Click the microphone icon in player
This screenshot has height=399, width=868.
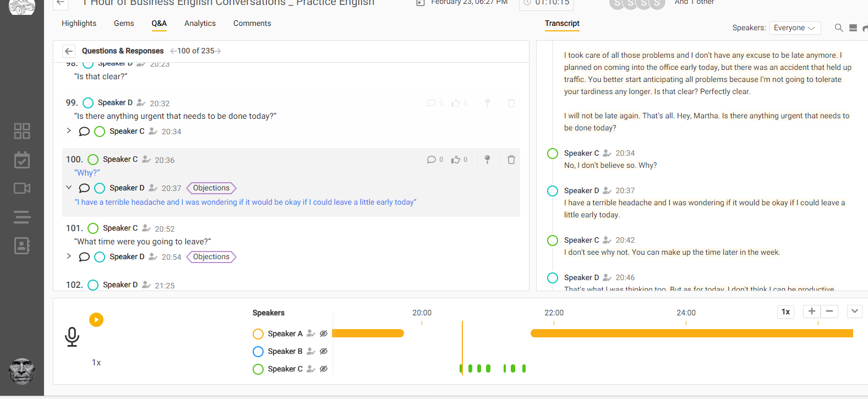tap(72, 336)
